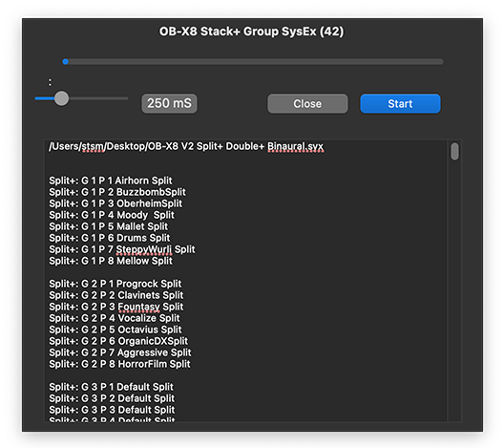
Task: Click the SysEx file path line
Action: 186,146
